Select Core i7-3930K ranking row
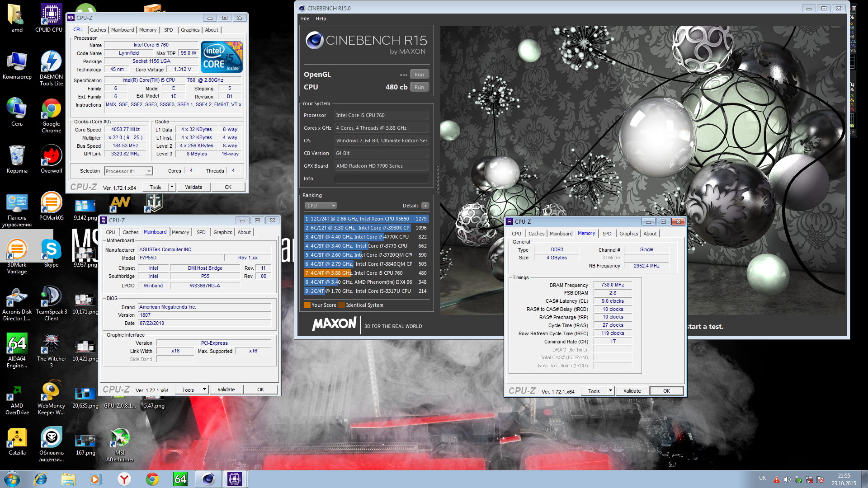The height and width of the screenshot is (488, 868). click(366, 228)
